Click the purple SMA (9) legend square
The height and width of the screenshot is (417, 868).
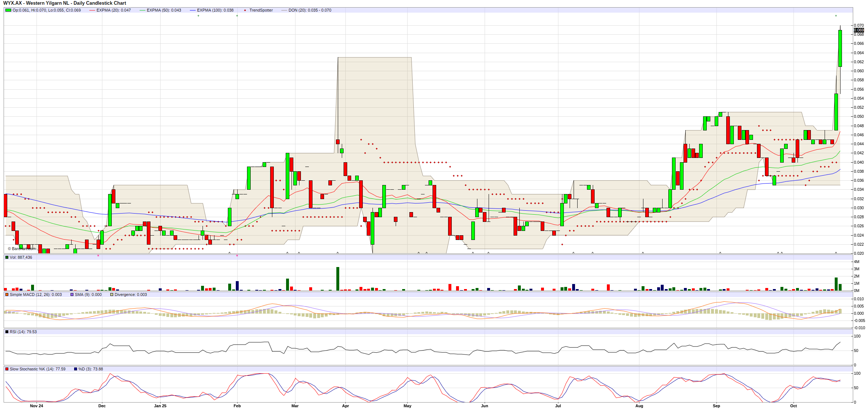tap(72, 295)
